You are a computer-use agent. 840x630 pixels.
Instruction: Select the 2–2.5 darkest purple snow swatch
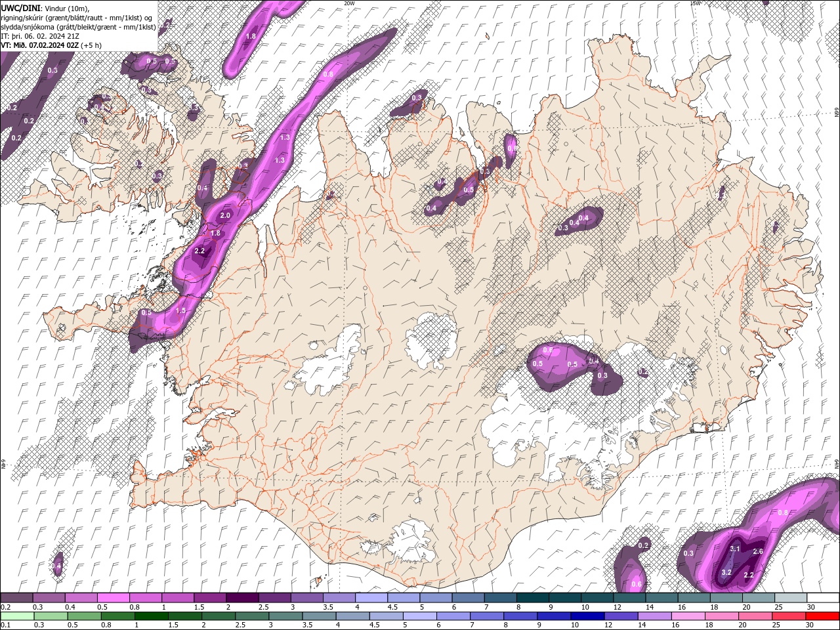[x=243, y=598]
